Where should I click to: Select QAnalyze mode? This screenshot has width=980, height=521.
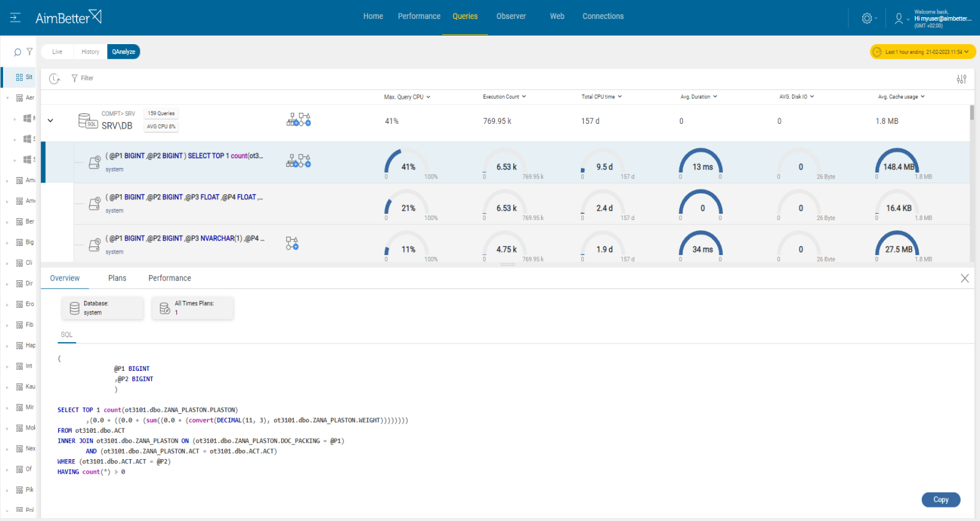point(124,52)
